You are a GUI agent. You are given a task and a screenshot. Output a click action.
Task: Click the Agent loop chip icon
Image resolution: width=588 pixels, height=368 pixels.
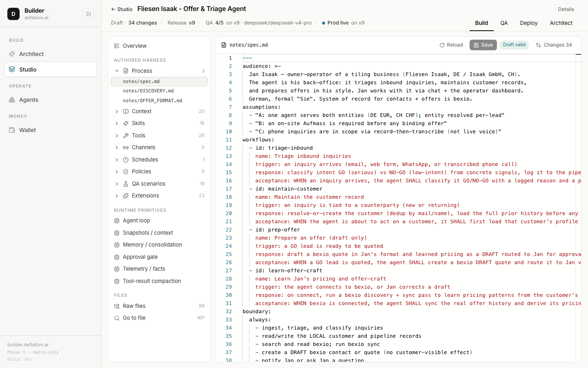(117, 221)
